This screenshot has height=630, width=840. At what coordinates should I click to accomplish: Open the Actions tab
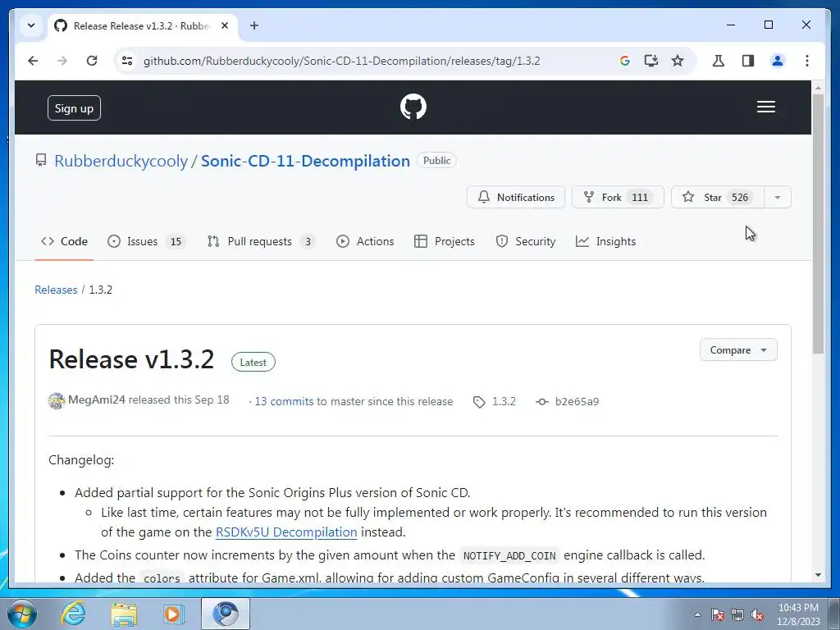(365, 242)
